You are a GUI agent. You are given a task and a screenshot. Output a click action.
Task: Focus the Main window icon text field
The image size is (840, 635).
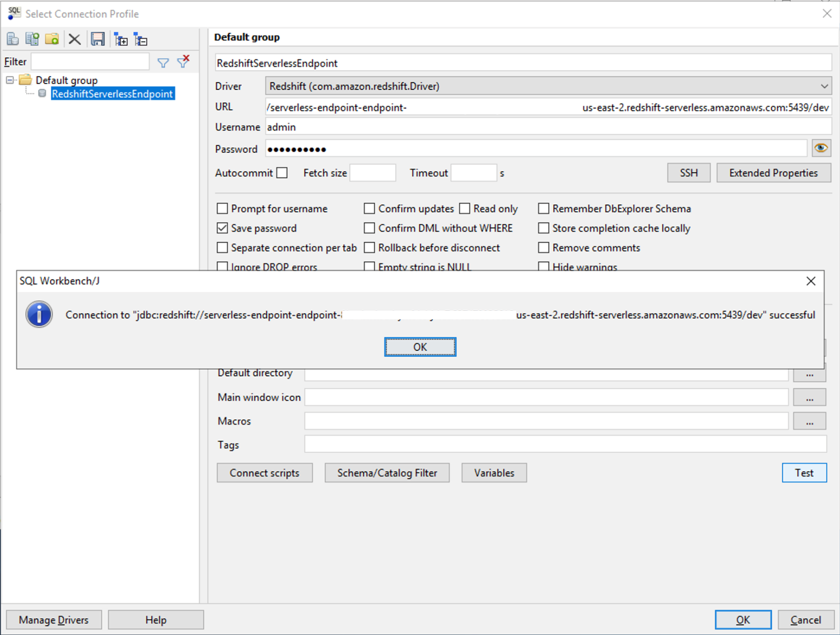click(x=547, y=397)
